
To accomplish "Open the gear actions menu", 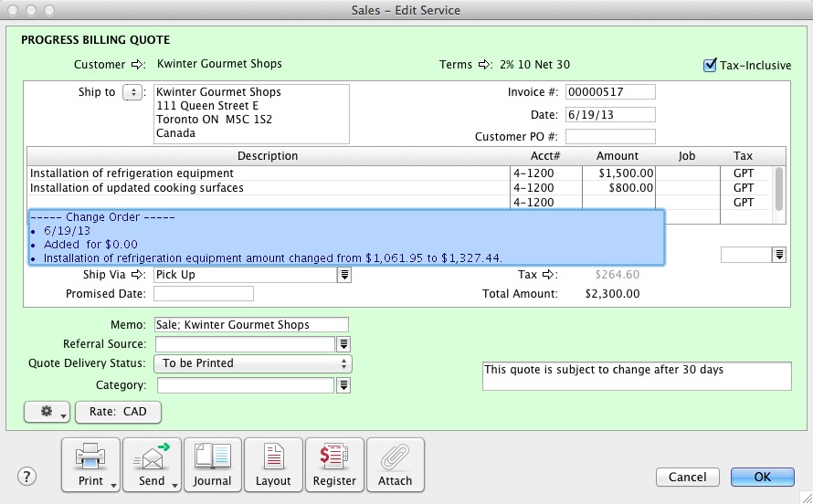I will (48, 412).
